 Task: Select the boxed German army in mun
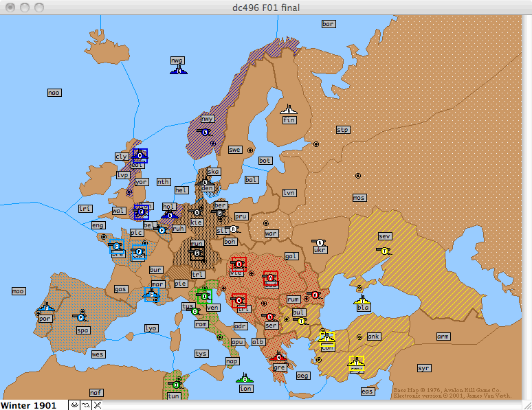pos(197,253)
